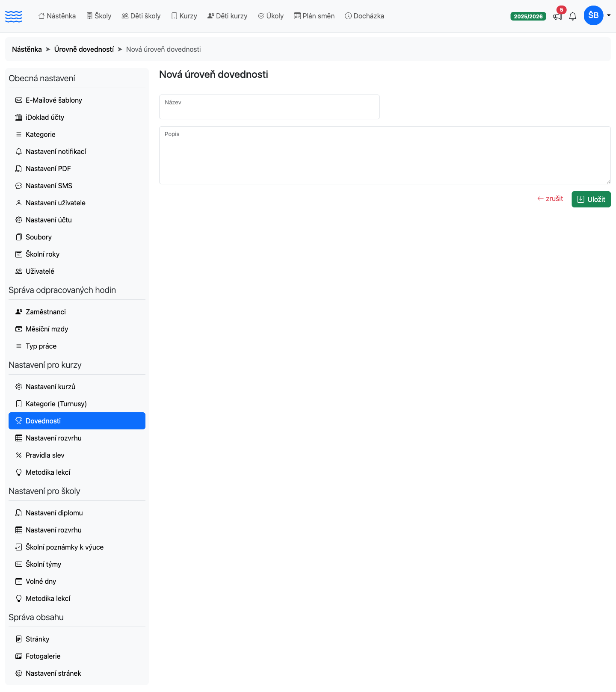Screen dimensions: 616x692
Task: Go to Docházka in the navbar
Action: pos(364,16)
